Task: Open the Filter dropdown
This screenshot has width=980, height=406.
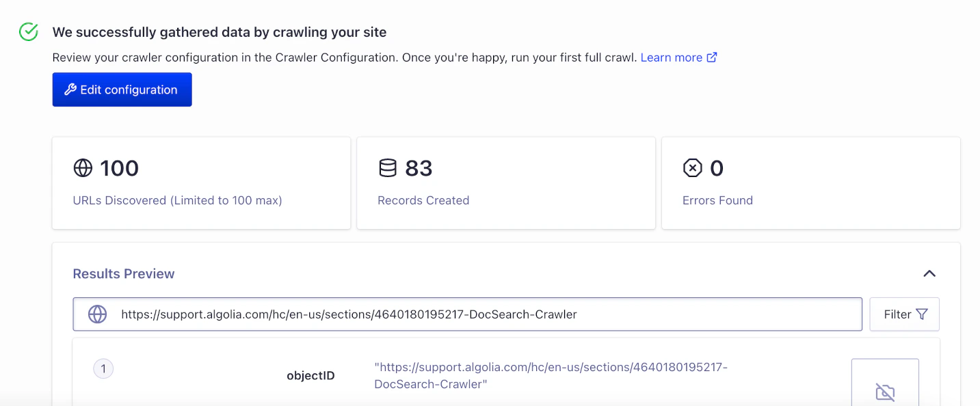Action: pos(904,314)
